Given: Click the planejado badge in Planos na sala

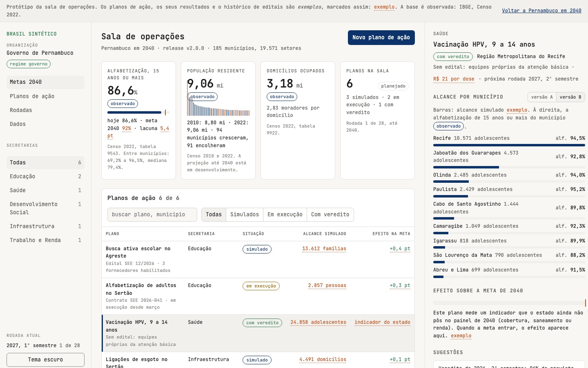Looking at the screenshot, I should [x=393, y=86].
